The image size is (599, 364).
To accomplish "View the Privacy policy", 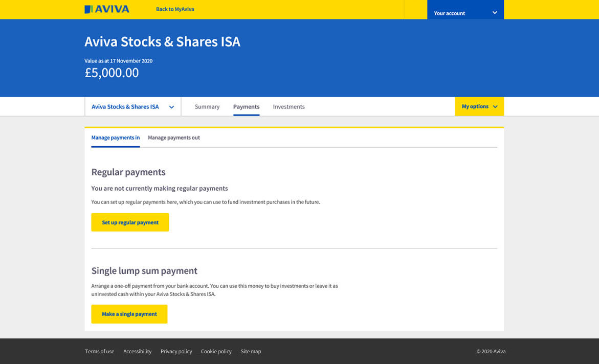I will pyautogui.click(x=176, y=351).
